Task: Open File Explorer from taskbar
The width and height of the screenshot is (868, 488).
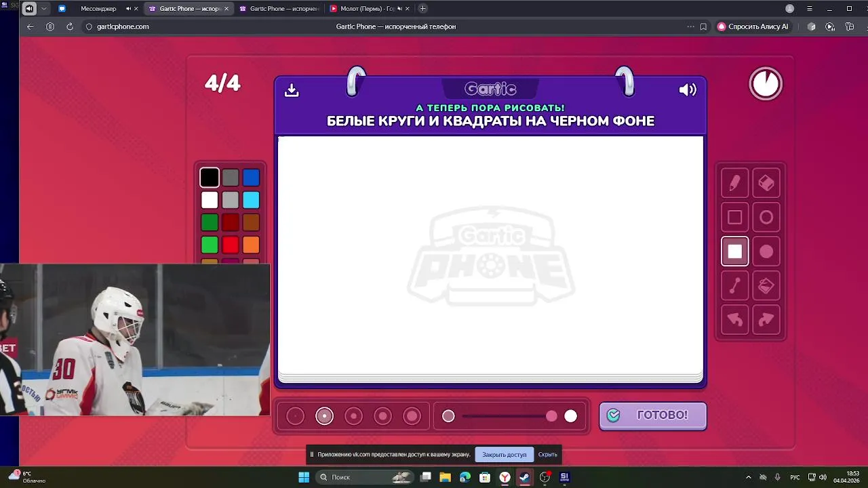Action: [x=445, y=477]
